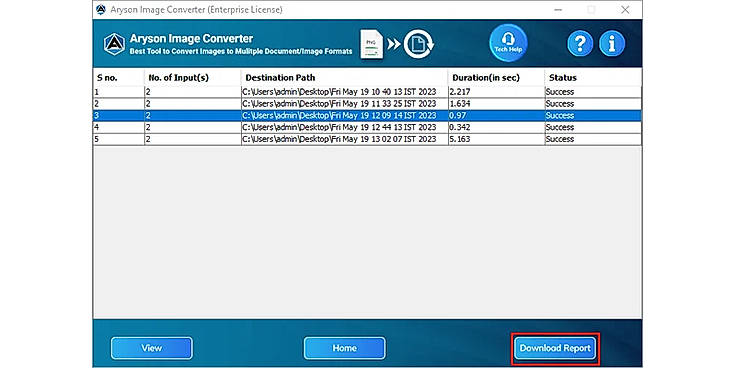Click the PNG file convert graphic
This screenshot has width=736, height=368.
click(x=372, y=45)
